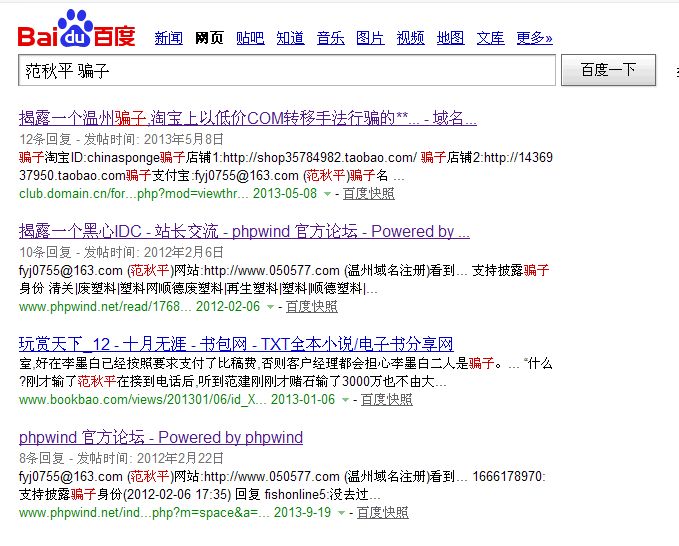Open the 地图 map tab

pyautogui.click(x=450, y=38)
